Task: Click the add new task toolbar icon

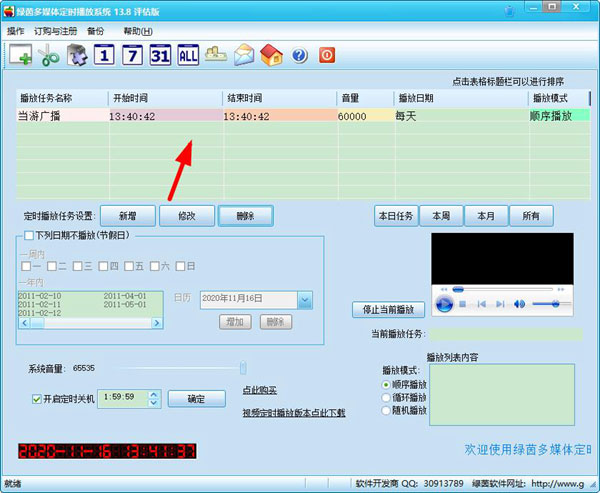Action: pyautogui.click(x=20, y=56)
